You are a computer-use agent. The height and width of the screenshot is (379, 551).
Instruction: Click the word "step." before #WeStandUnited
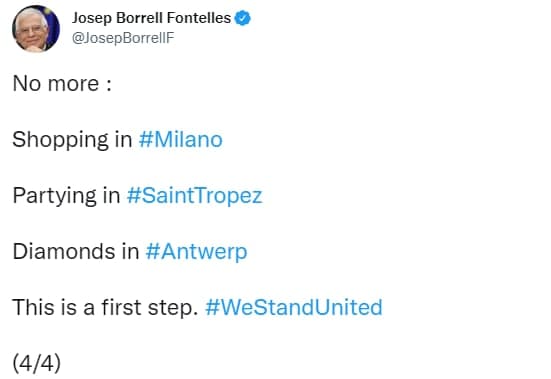[x=173, y=308]
